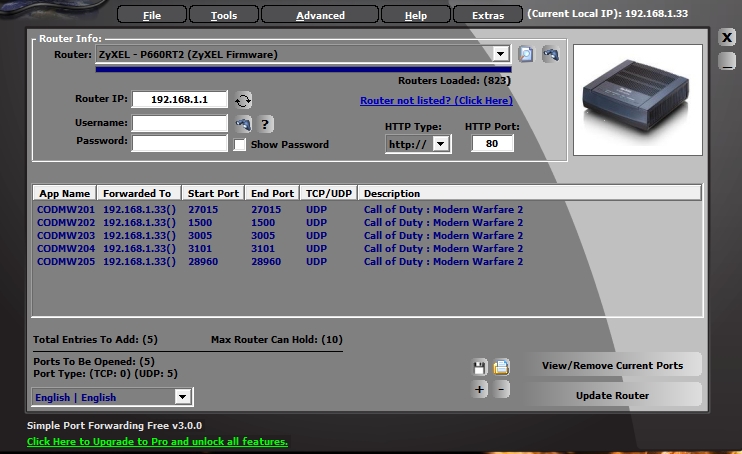This screenshot has height=454, width=742.
Task: Remove a port entry with minus icon
Action: click(x=501, y=389)
